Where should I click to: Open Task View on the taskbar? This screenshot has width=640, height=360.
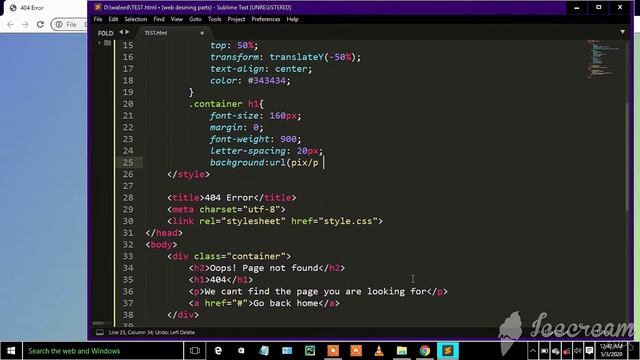click(x=195, y=351)
